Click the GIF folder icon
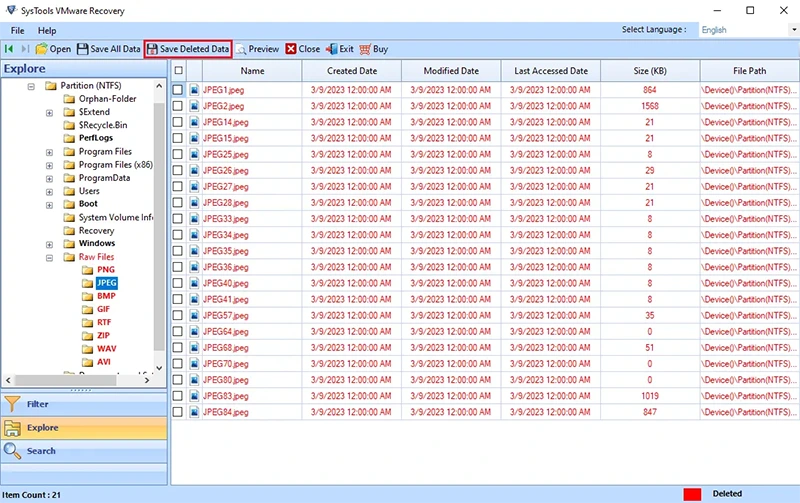The image size is (800, 503). (88, 309)
